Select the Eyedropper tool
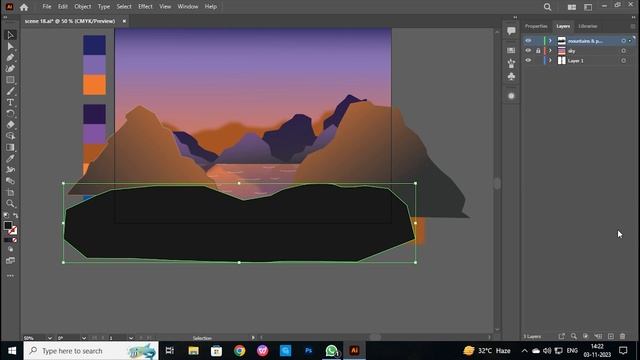 coord(11,158)
